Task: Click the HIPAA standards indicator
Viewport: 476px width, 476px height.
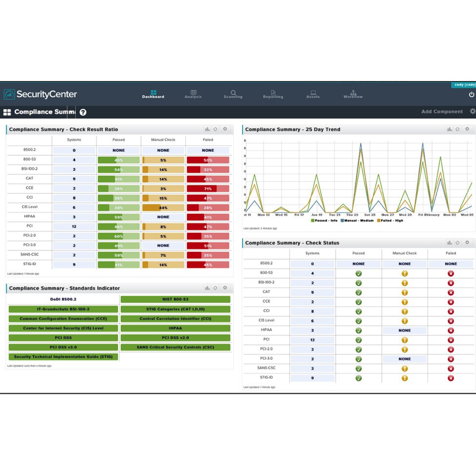Action: tap(175, 328)
